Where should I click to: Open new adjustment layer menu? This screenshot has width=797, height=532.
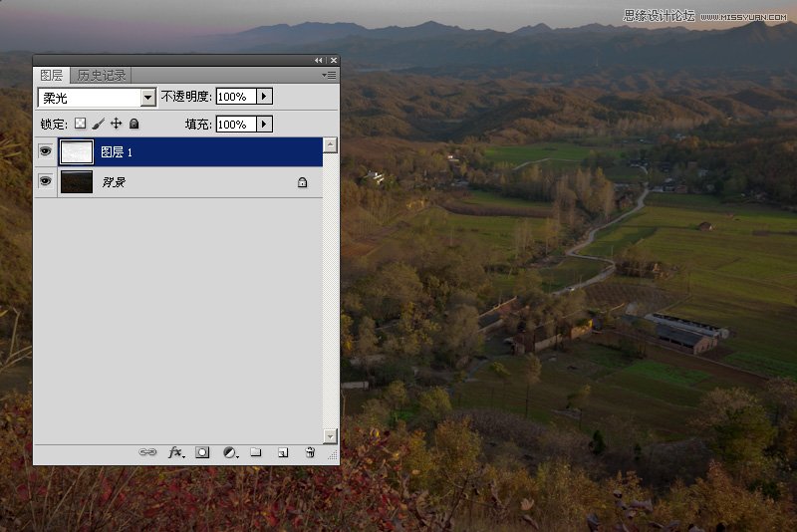[x=230, y=452]
